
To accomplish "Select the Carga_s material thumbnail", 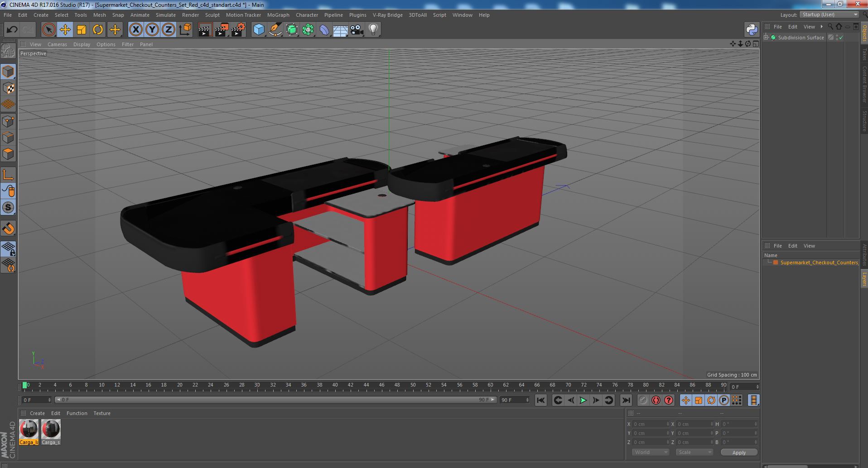I will [51, 432].
